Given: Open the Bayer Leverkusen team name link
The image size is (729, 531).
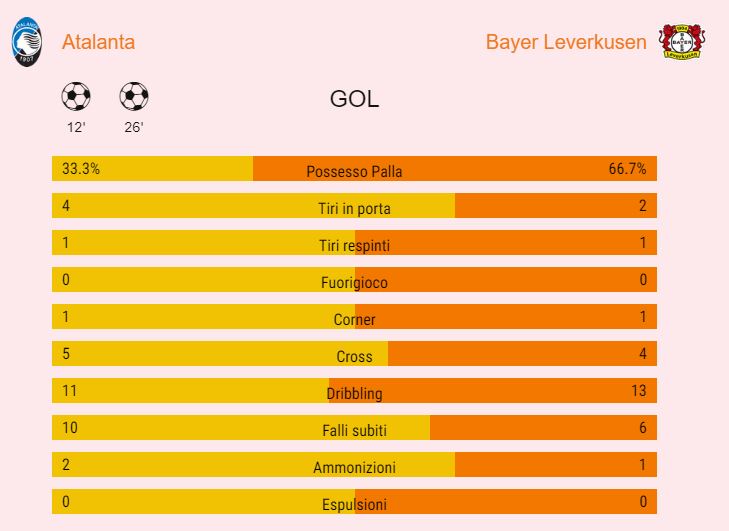Looking at the screenshot, I should pyautogui.click(x=566, y=42).
